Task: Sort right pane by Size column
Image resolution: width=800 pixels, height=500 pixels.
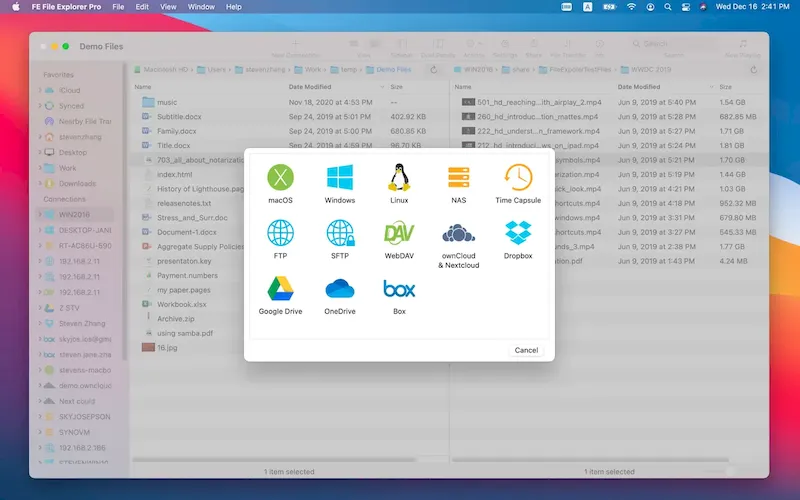Action: click(726, 87)
